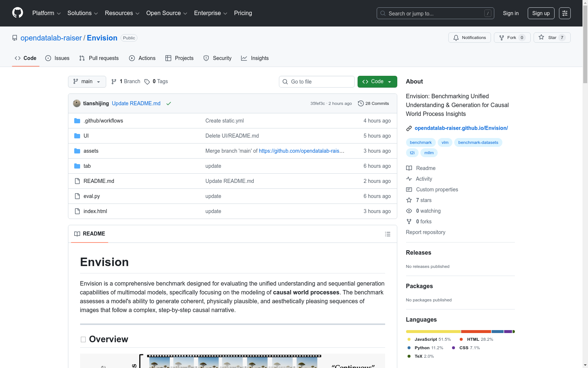Click the fork icon in the Fork button
Screen dimensions: 588x368
pyautogui.click(x=502, y=38)
